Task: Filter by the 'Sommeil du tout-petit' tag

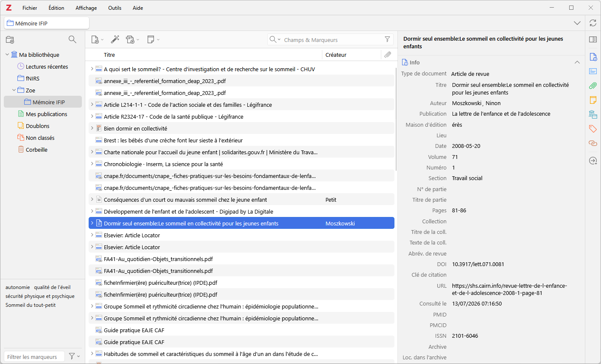Action: pyautogui.click(x=31, y=305)
